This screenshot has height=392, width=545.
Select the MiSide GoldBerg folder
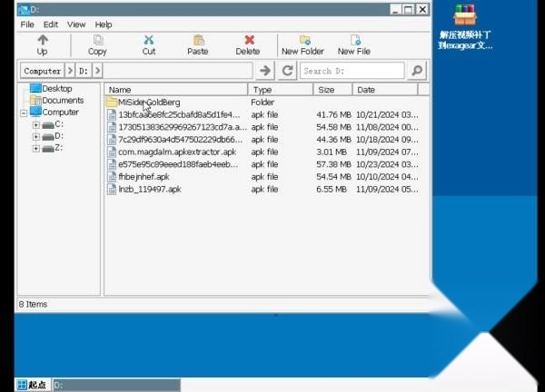(149, 103)
